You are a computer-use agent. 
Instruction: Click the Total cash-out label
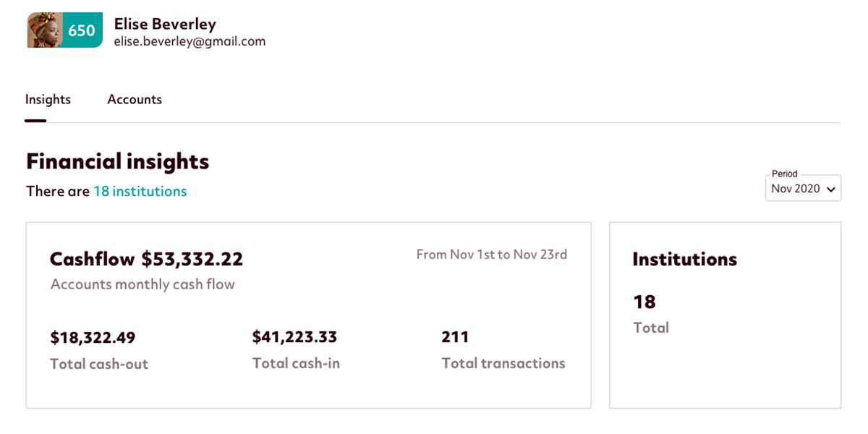99,364
